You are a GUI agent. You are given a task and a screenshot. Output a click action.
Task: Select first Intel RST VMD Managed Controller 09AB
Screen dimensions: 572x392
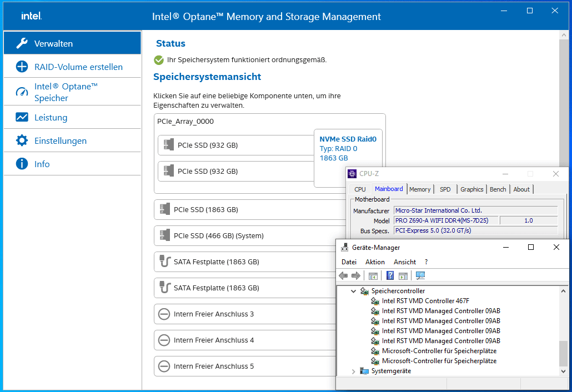click(x=441, y=311)
